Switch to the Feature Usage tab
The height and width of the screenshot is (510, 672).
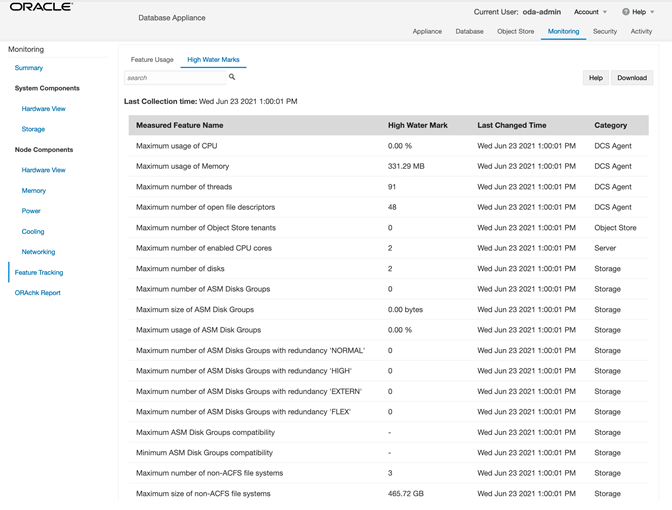click(152, 60)
